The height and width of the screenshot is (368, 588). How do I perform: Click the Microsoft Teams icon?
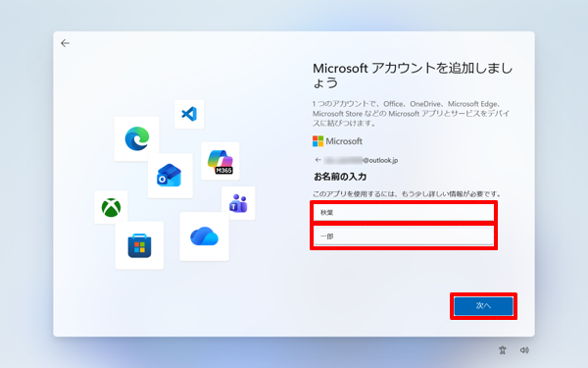click(238, 203)
